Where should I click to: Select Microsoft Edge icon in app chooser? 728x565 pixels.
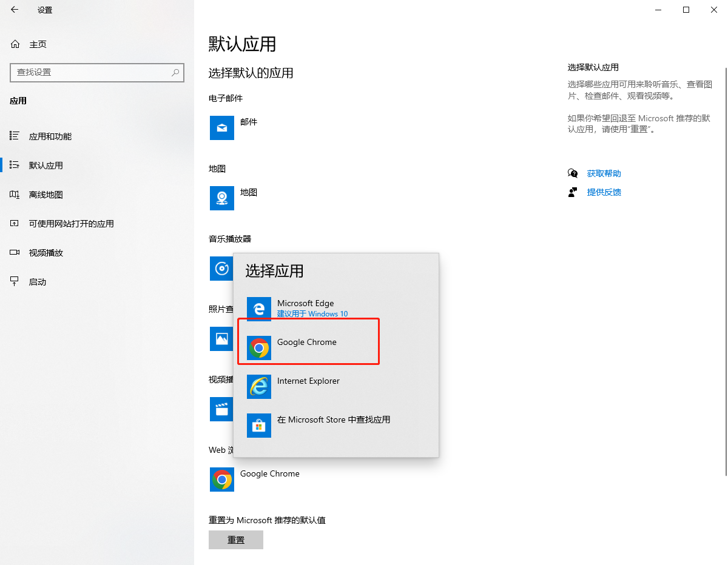(259, 309)
